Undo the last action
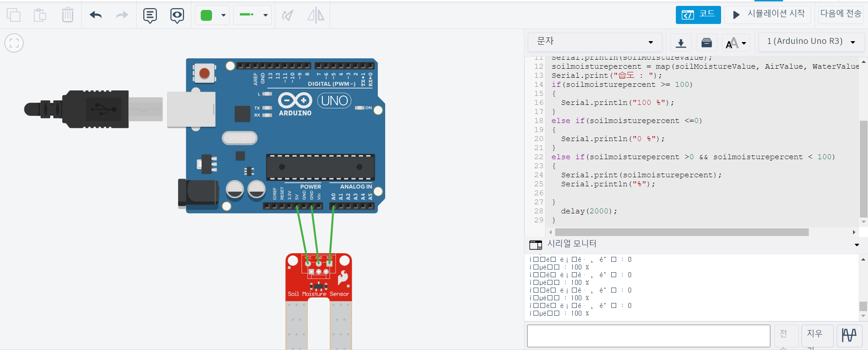The height and width of the screenshot is (350, 868). point(96,15)
